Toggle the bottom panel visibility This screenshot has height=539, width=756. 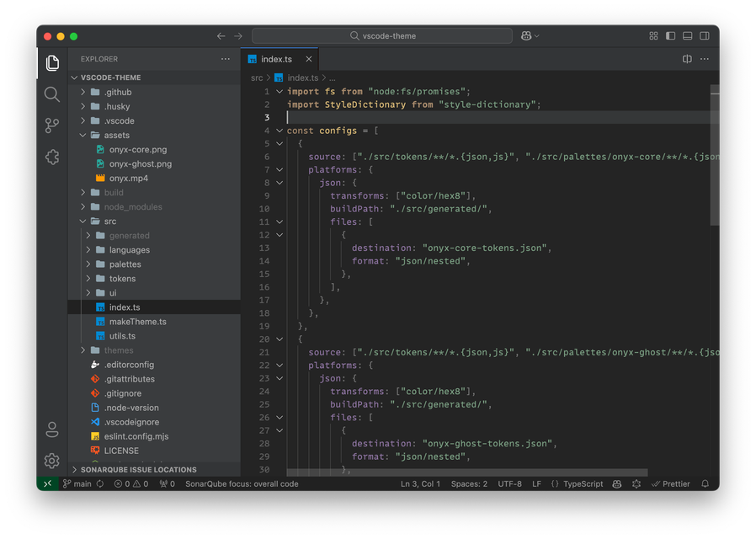tap(688, 36)
